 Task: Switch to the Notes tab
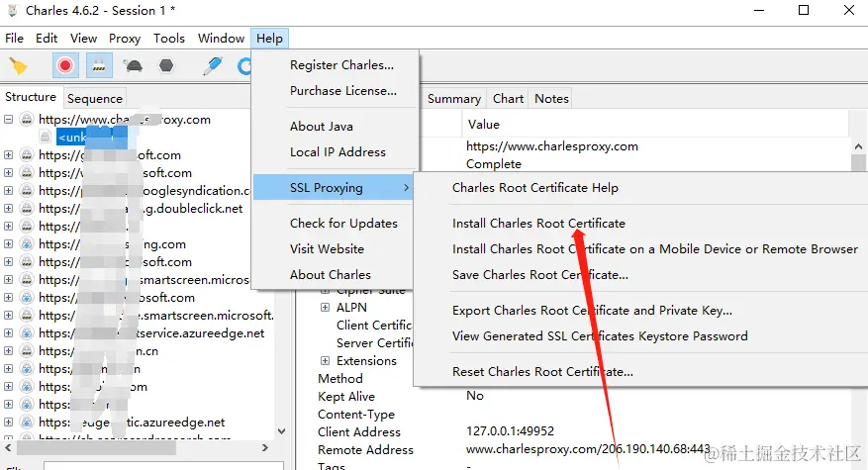coord(551,99)
